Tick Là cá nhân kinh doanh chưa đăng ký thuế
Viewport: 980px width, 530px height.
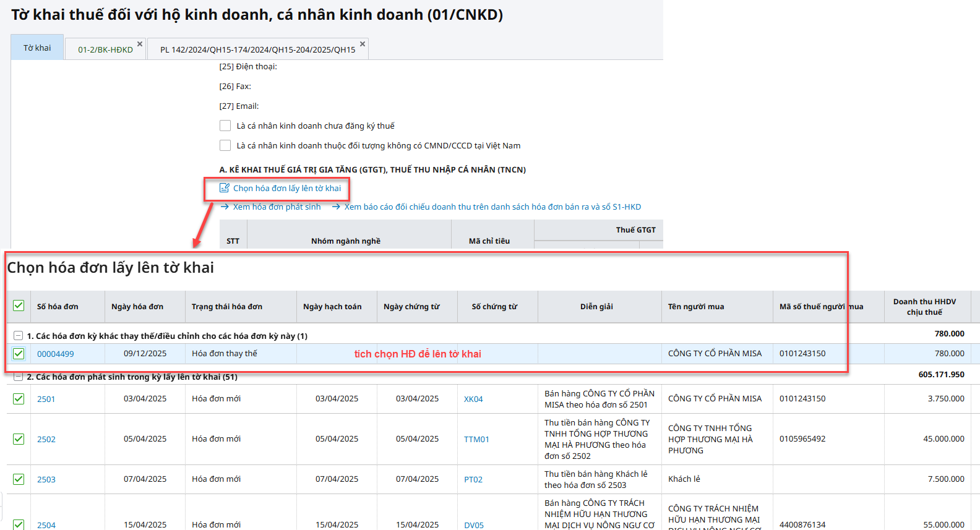225,126
